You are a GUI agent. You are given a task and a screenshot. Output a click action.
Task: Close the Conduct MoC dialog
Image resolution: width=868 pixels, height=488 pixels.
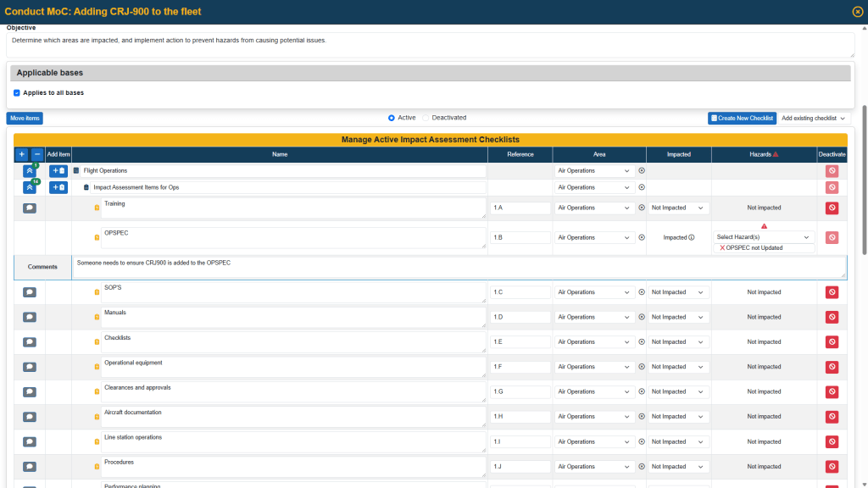coord(857,12)
